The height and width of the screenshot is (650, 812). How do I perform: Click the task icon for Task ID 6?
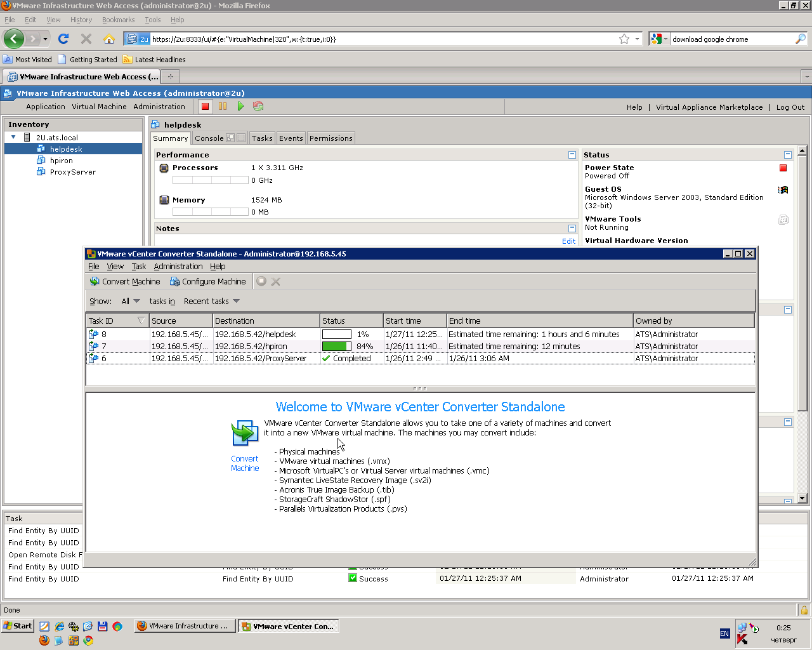(x=94, y=358)
